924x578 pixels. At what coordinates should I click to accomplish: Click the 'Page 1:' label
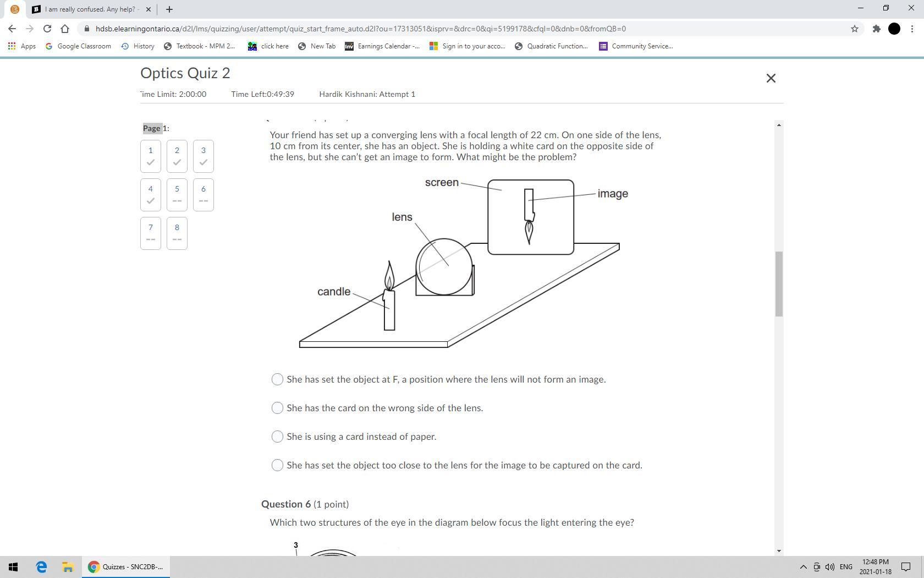click(x=156, y=128)
